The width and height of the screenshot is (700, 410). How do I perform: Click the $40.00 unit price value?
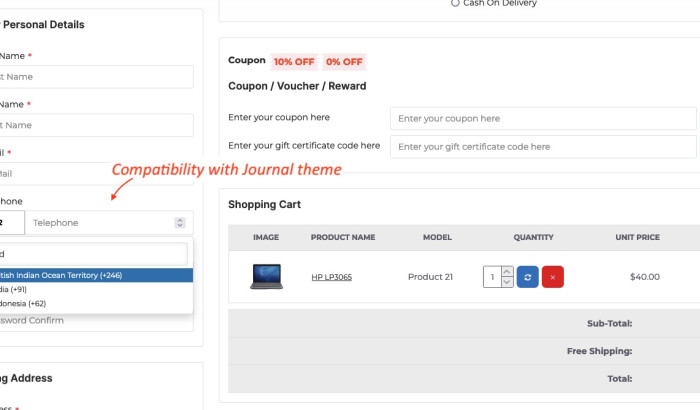[x=645, y=277]
